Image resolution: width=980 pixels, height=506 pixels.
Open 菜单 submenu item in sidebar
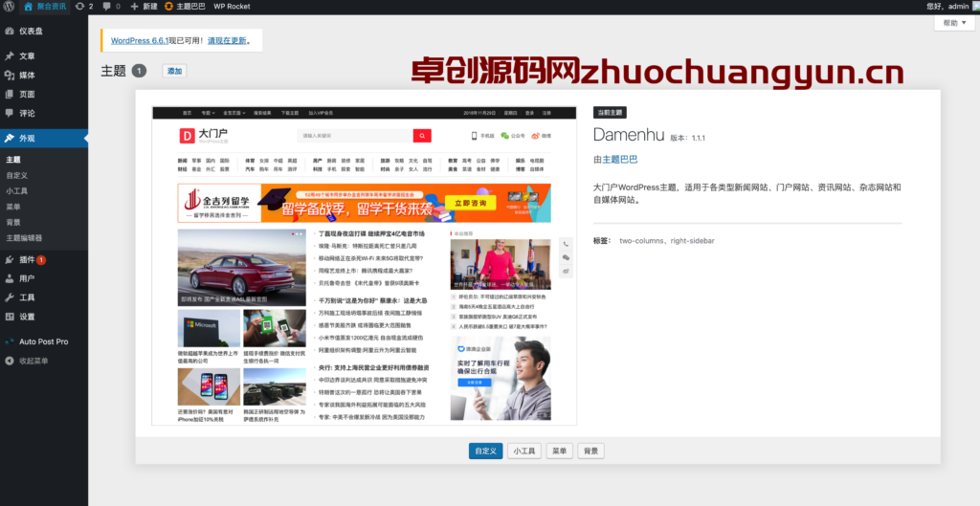[x=13, y=207]
